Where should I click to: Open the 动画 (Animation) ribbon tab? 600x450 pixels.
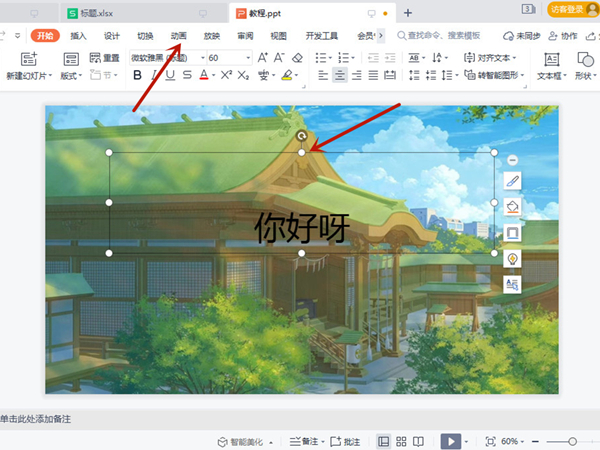click(178, 35)
